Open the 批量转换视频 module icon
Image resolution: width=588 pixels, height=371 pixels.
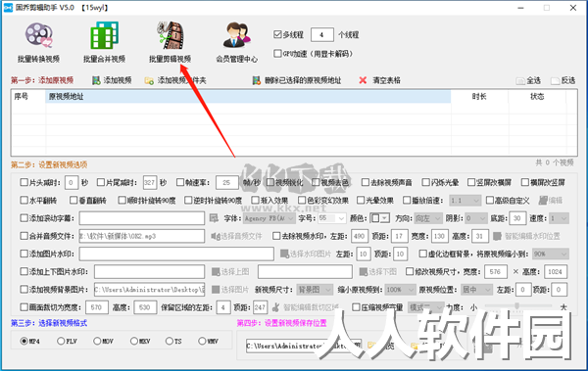[38, 35]
